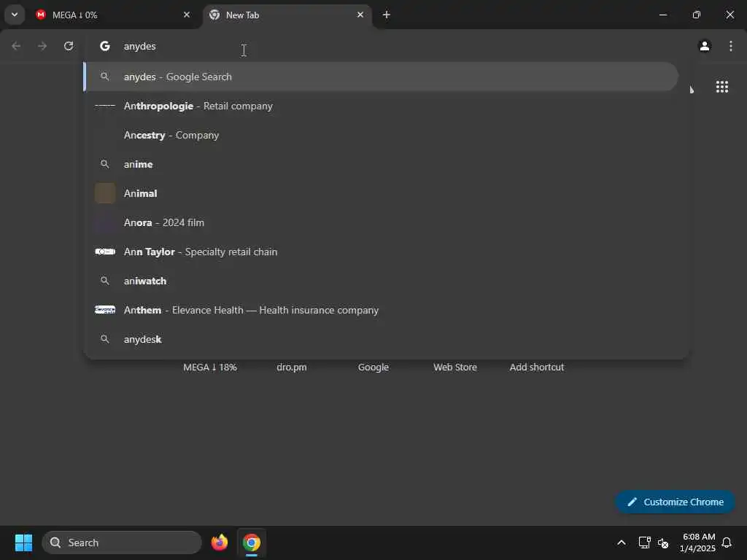Screen dimensions: 747x560
Task: Open the dro.pm shortcut
Action: 292,367
